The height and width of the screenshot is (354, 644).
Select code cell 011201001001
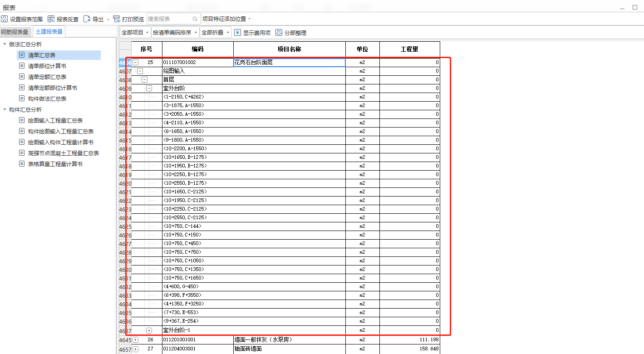(198, 340)
